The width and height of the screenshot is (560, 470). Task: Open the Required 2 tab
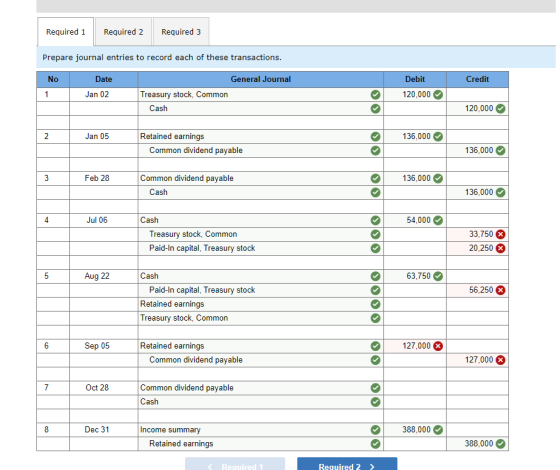tap(124, 32)
